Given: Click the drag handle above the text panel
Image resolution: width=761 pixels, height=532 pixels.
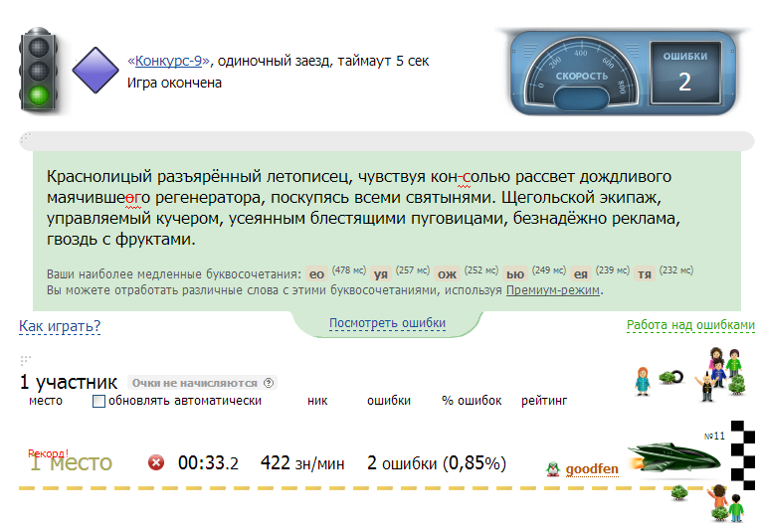Looking at the screenshot, I should 25,138.
